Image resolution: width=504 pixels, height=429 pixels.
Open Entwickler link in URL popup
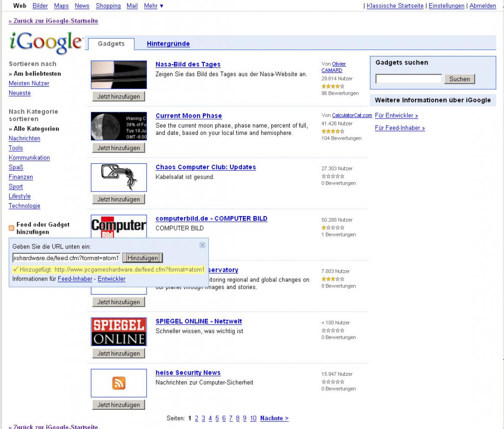pos(112,279)
